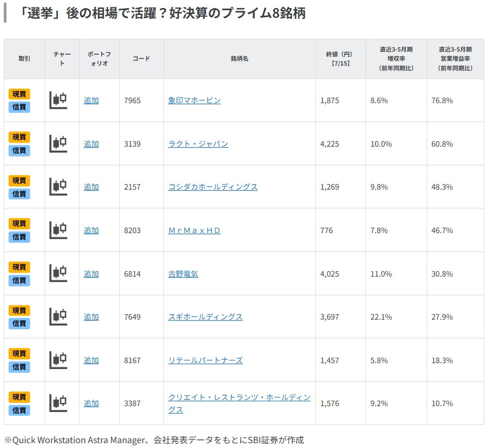Viewport: 489px width, 448px height.
Task: Click 信買 button for スギホールディングス
Action: click(19, 323)
